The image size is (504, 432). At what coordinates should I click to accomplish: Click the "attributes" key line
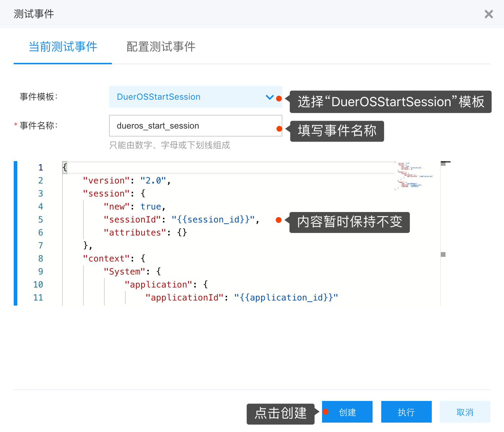tap(145, 233)
